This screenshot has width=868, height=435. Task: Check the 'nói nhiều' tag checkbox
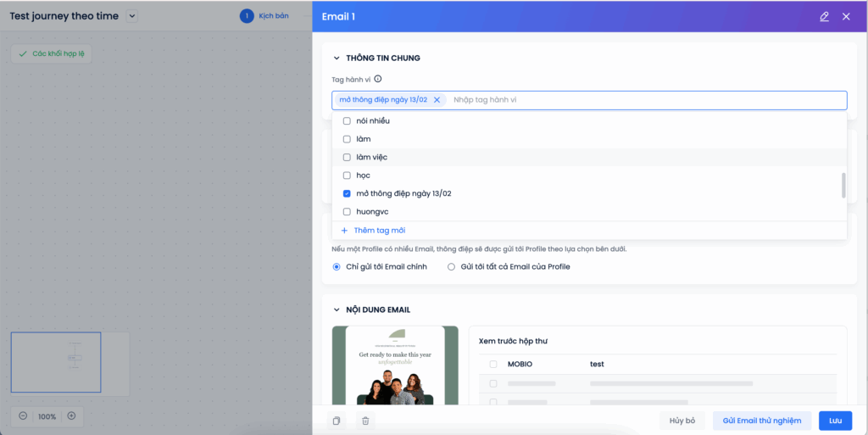[x=346, y=120]
